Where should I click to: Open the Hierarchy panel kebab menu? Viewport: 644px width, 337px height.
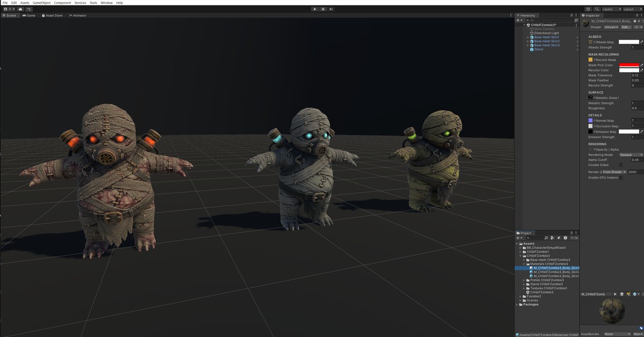pyautogui.click(x=576, y=16)
